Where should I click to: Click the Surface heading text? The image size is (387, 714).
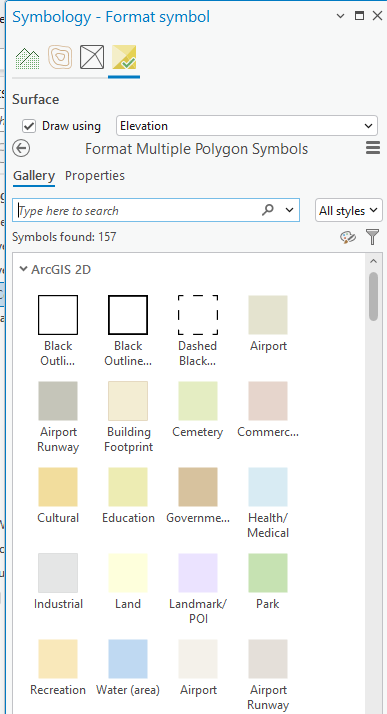click(x=36, y=99)
